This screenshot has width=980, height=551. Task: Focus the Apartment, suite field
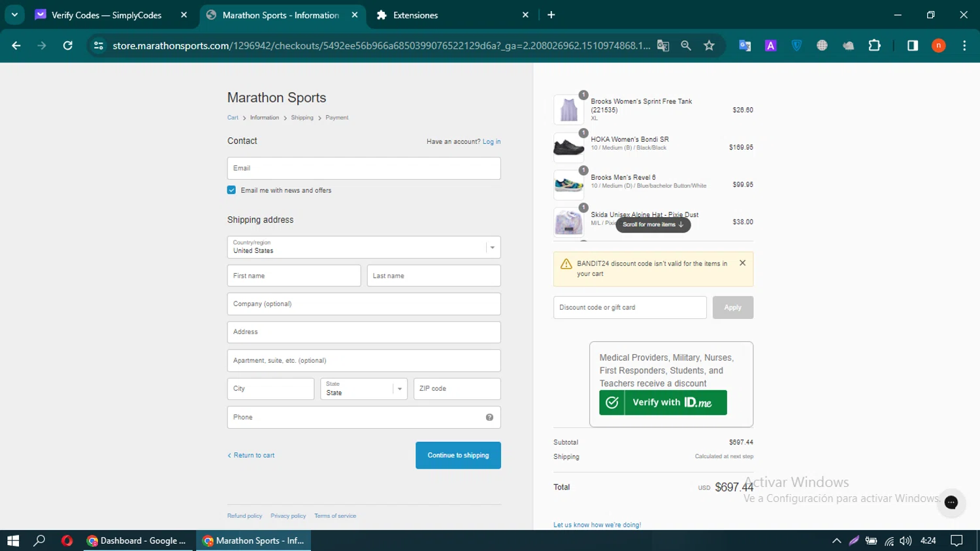click(x=364, y=361)
